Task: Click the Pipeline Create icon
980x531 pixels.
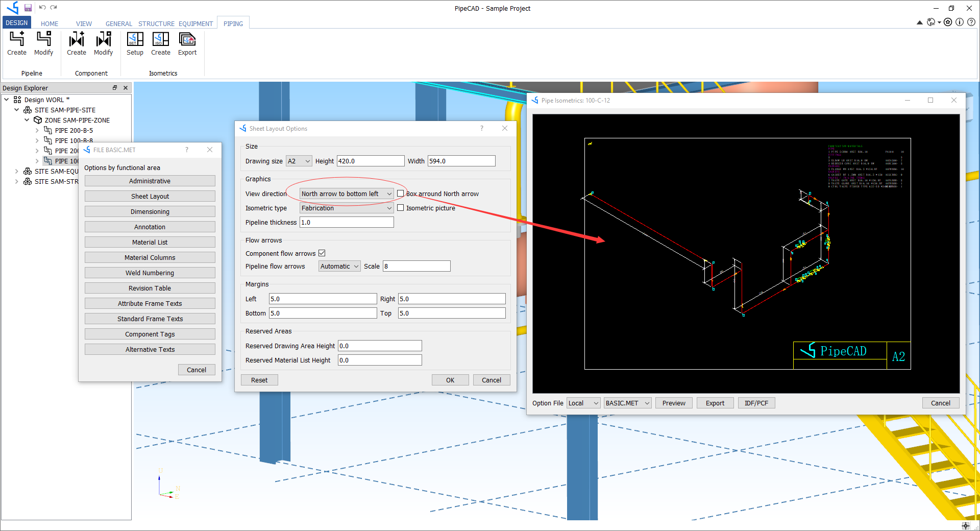Action: (x=17, y=43)
